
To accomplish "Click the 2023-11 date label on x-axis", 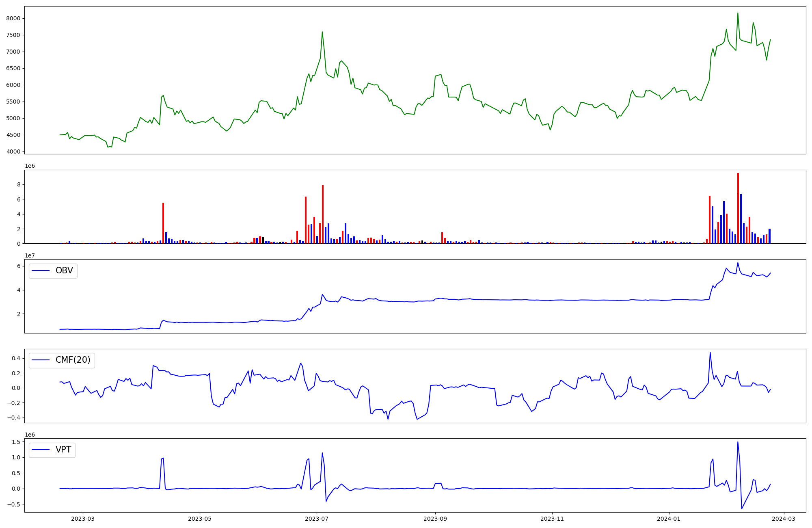I will 552,519.
